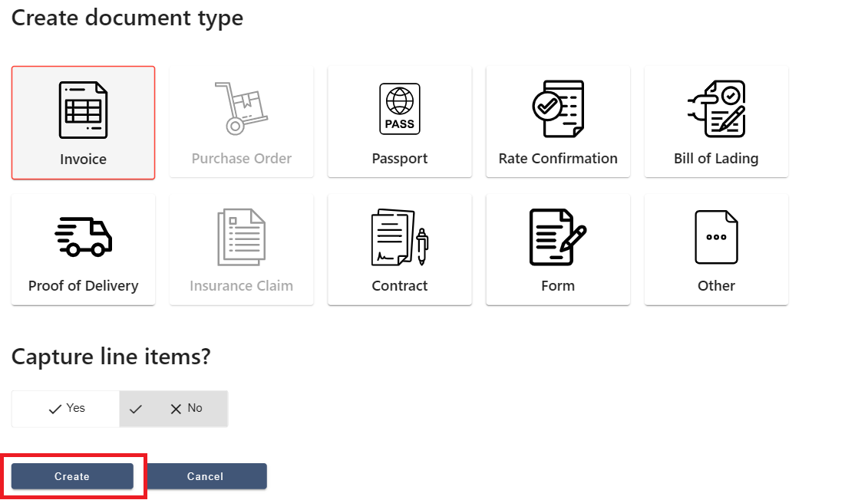Choose the Form document type tile
Screen dimensions: 868x500
click(557, 249)
